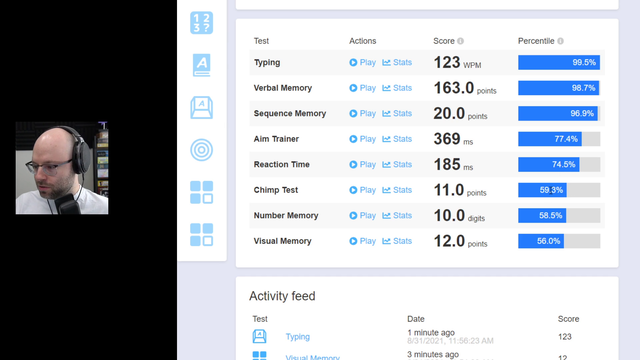Viewport: 640px width, 360px height.
Task: Open the Number Memory sidebar icon
Action: point(202,23)
